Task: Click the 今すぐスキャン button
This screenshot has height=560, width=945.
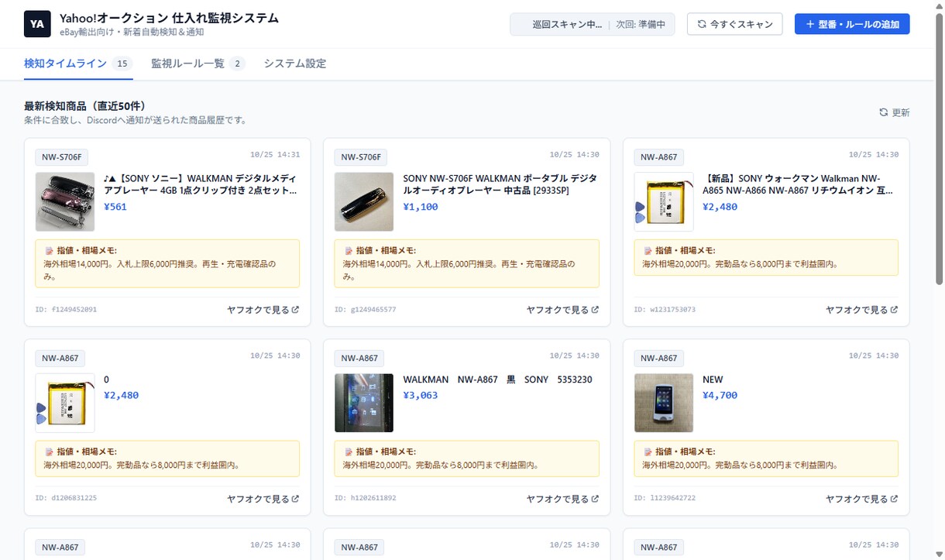Action: click(x=735, y=24)
